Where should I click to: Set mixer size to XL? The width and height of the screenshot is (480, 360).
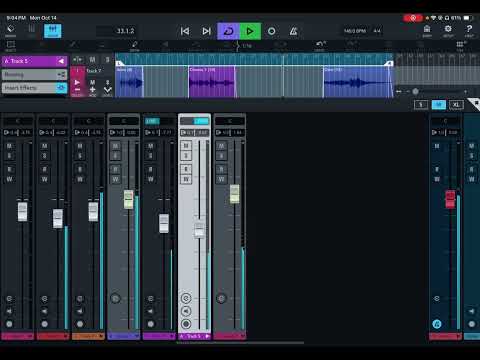click(x=456, y=105)
